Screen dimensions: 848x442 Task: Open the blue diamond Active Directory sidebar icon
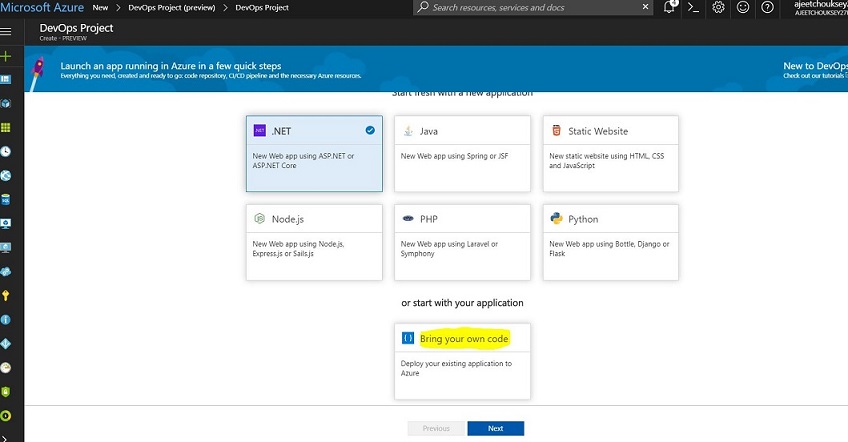5,344
